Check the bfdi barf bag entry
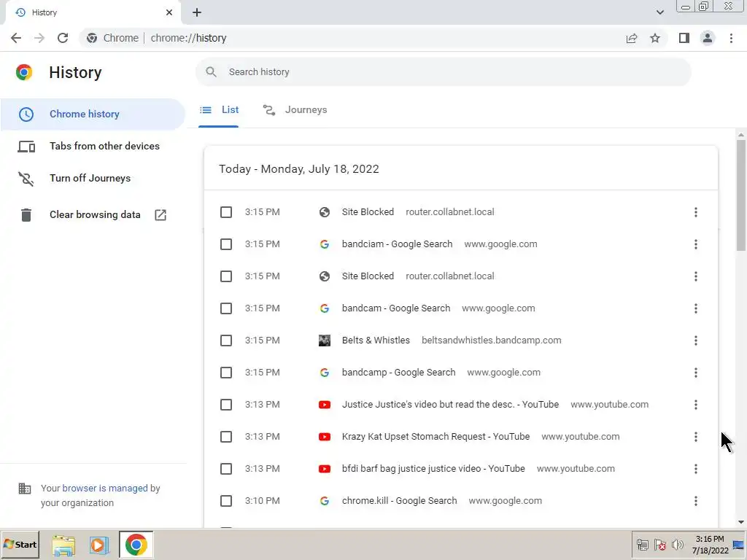This screenshot has height=560, width=747. tap(226, 469)
